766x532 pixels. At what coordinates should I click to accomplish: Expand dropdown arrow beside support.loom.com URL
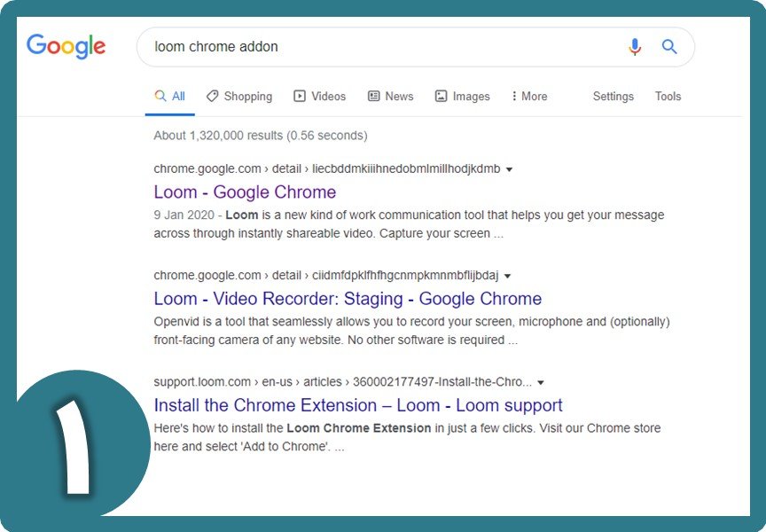[x=540, y=382]
